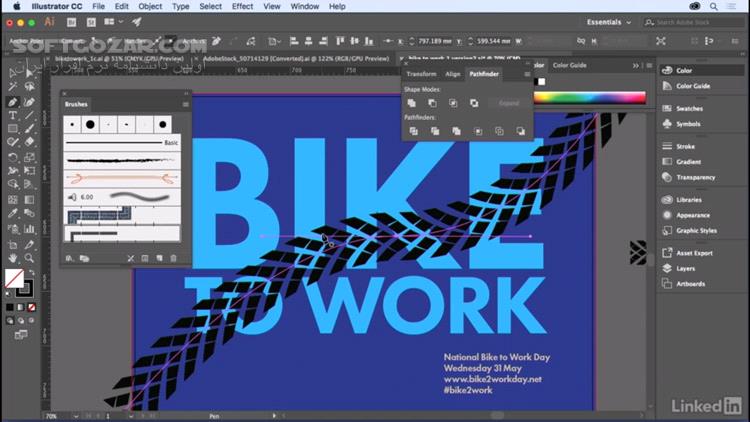Open the Brushes panel options menu
Image resolution: width=750 pixels, height=422 pixels.
point(186,104)
